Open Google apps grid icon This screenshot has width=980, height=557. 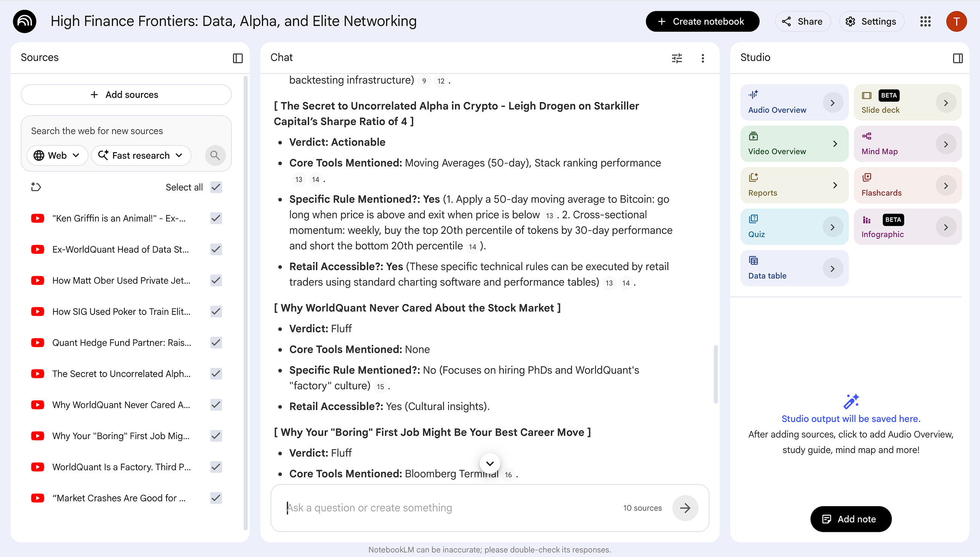coord(925,21)
